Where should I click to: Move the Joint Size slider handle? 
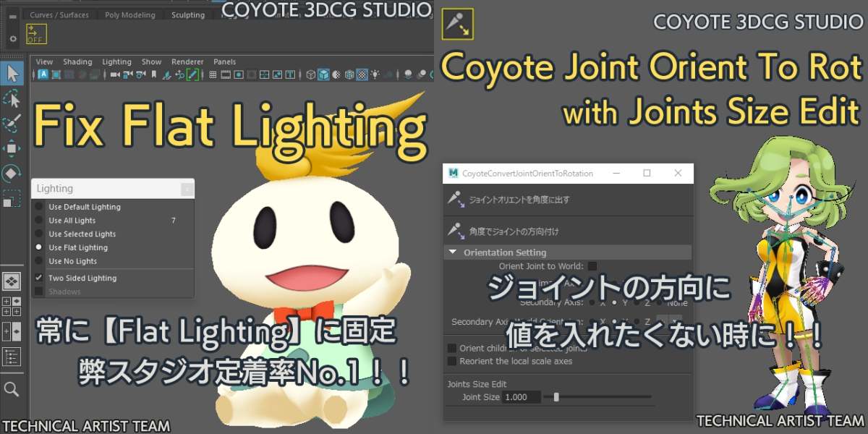pyautogui.click(x=556, y=396)
